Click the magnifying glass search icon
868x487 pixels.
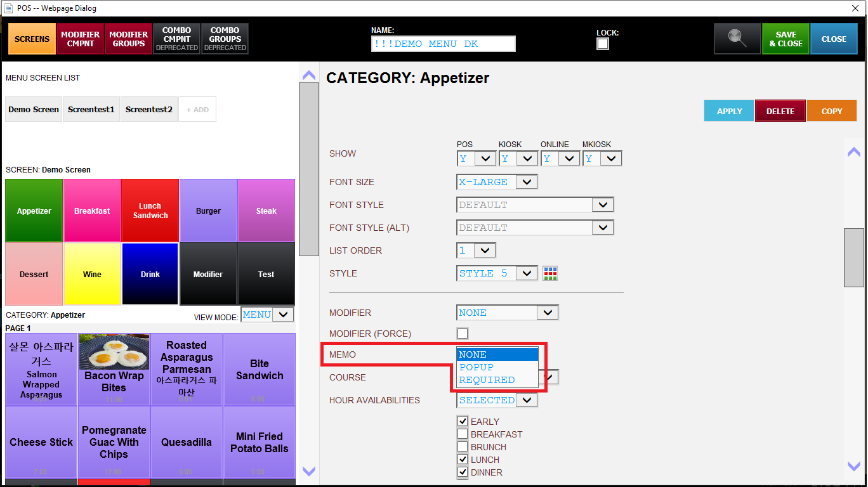tap(737, 39)
